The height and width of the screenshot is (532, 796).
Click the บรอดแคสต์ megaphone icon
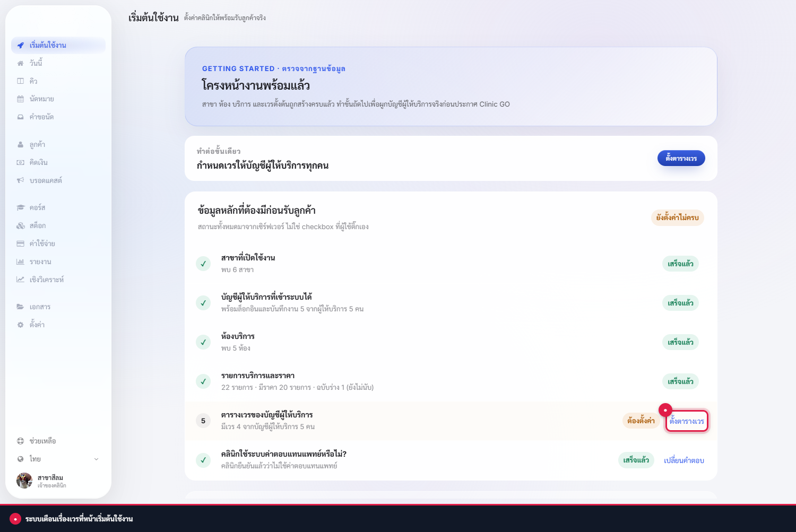20,181
